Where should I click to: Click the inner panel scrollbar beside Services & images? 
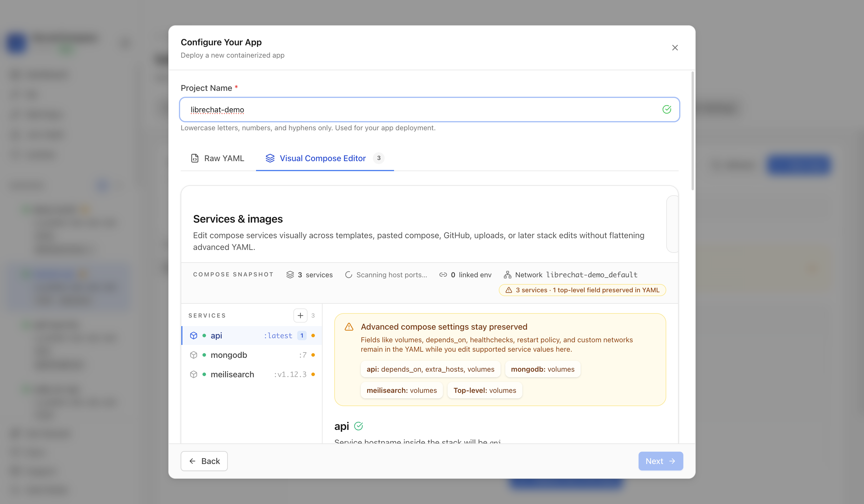pos(672,224)
